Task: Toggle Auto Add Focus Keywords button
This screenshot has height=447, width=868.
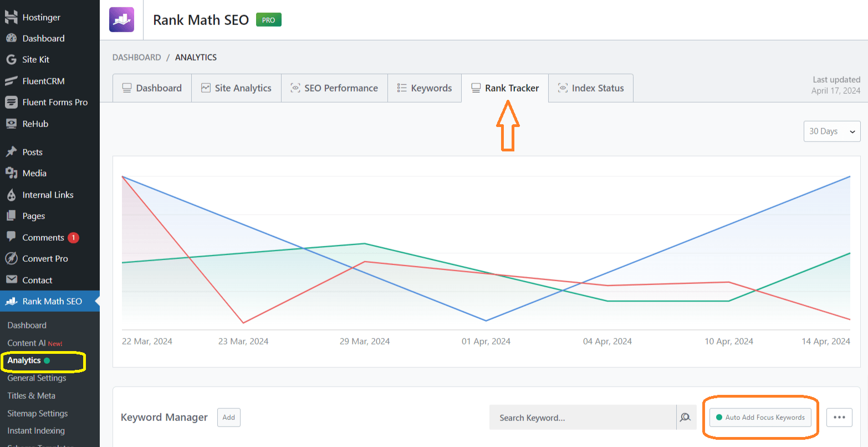Action: [760, 417]
